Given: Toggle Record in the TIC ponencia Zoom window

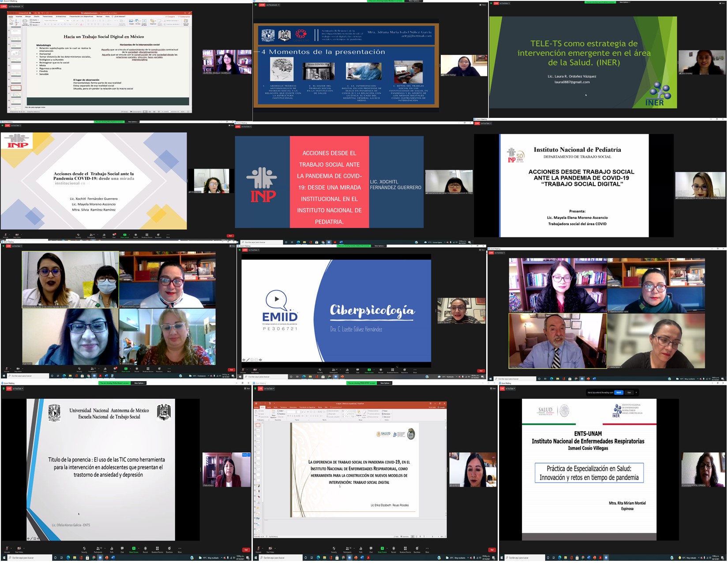Looking at the screenshot, I should [x=145, y=550].
